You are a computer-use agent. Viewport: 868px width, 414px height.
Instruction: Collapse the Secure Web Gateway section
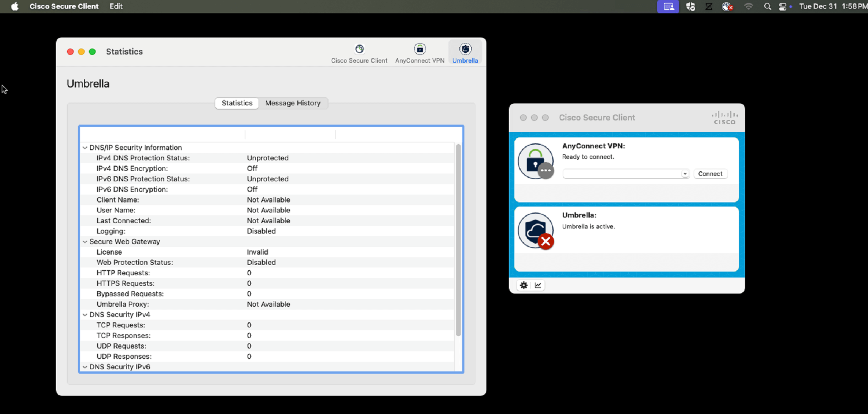click(85, 241)
